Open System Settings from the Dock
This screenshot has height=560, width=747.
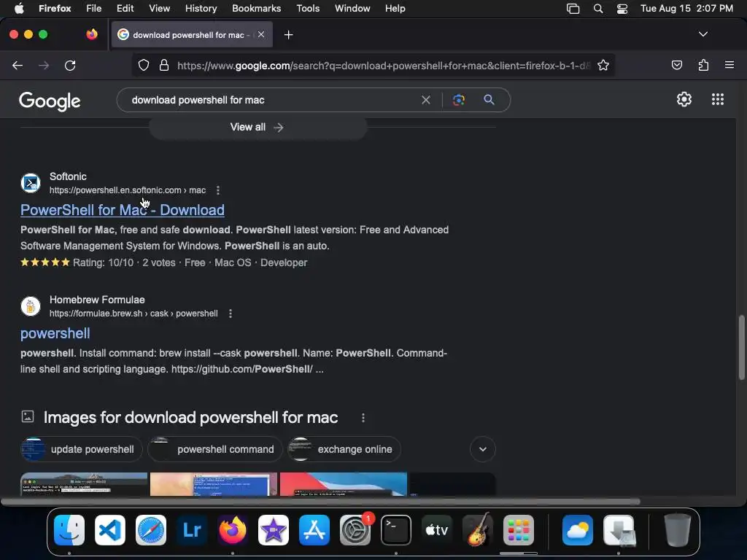(x=355, y=530)
